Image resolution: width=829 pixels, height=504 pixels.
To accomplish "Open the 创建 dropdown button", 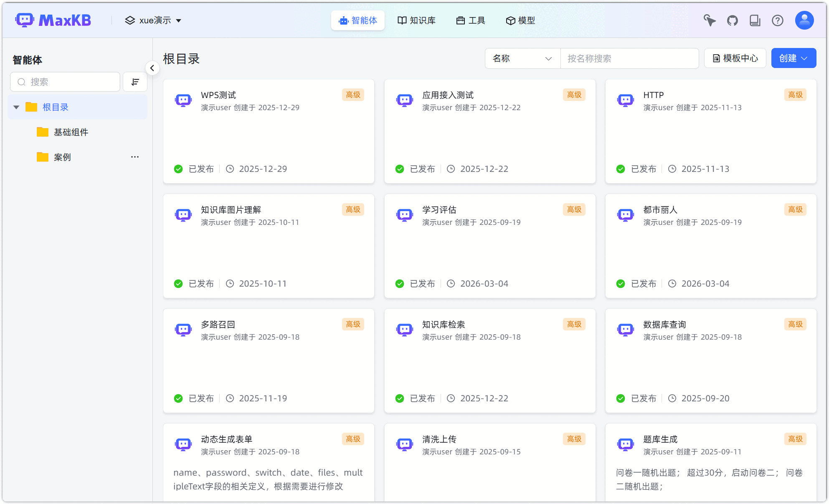I will tap(794, 58).
